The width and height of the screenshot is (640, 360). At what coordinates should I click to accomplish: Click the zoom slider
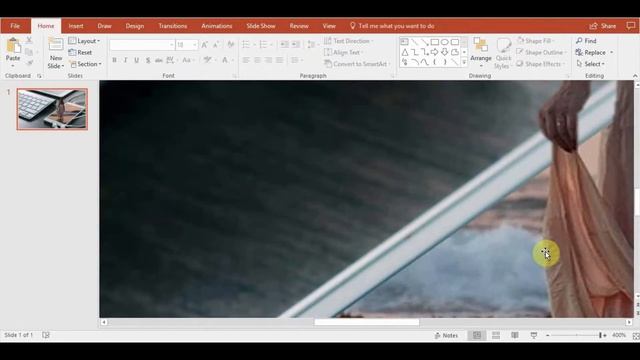pyautogui.click(x=576, y=336)
